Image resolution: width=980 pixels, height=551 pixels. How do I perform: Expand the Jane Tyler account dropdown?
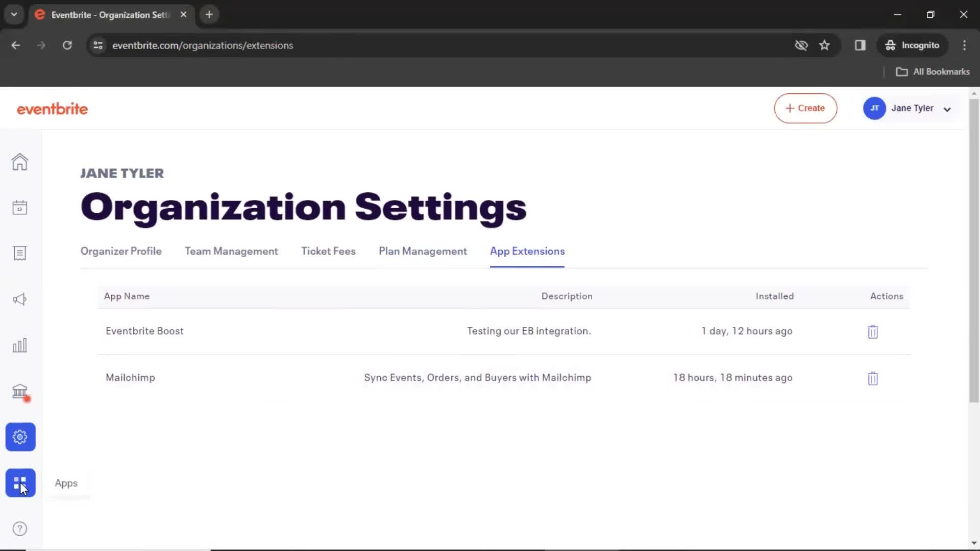tap(947, 109)
